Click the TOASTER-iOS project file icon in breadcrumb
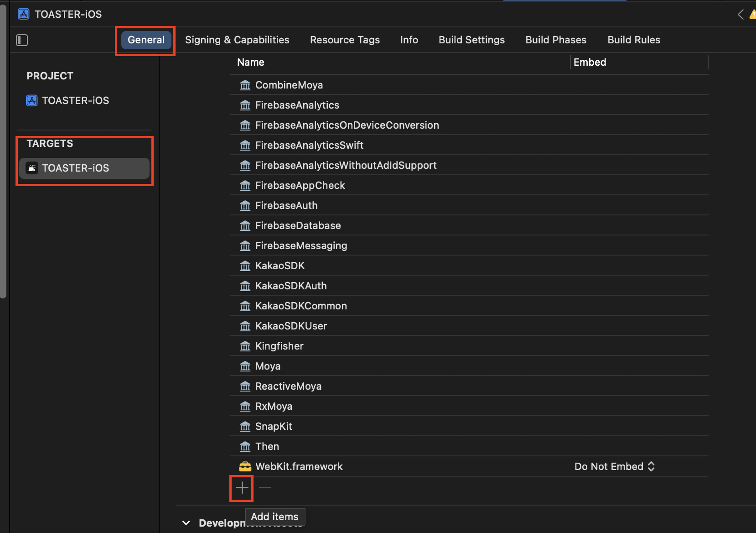This screenshot has height=533, width=756. click(24, 14)
